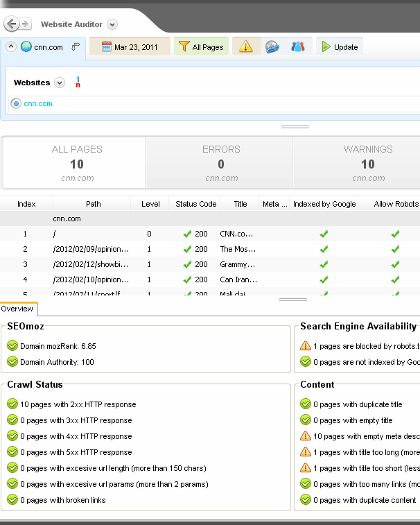Click the All Pages filter button

[x=201, y=47]
